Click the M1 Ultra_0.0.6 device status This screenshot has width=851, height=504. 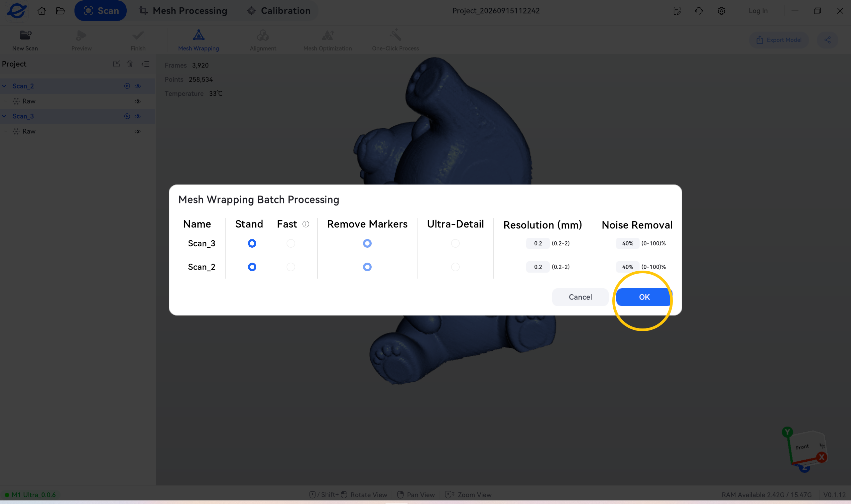pyautogui.click(x=30, y=495)
